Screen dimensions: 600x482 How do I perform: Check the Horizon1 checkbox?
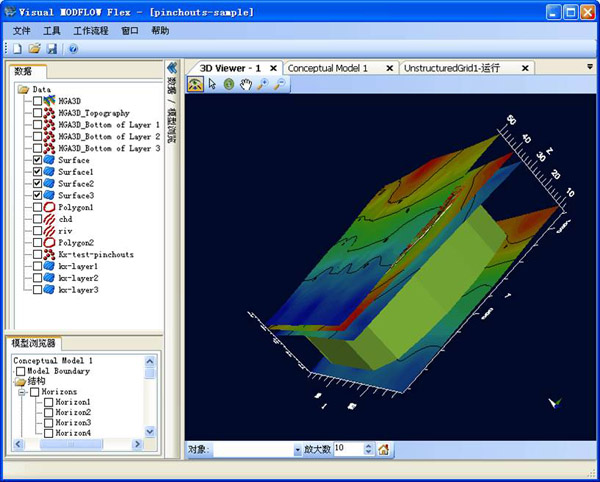click(49, 402)
